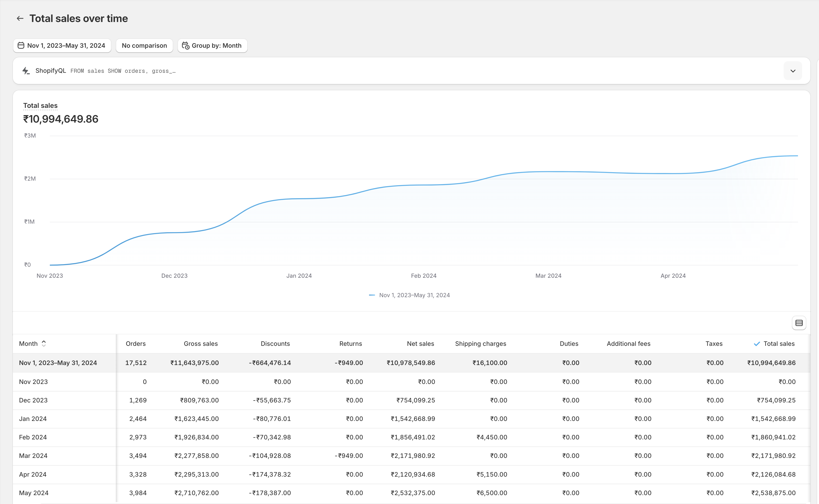Click the back arrow beside page title

20,18
